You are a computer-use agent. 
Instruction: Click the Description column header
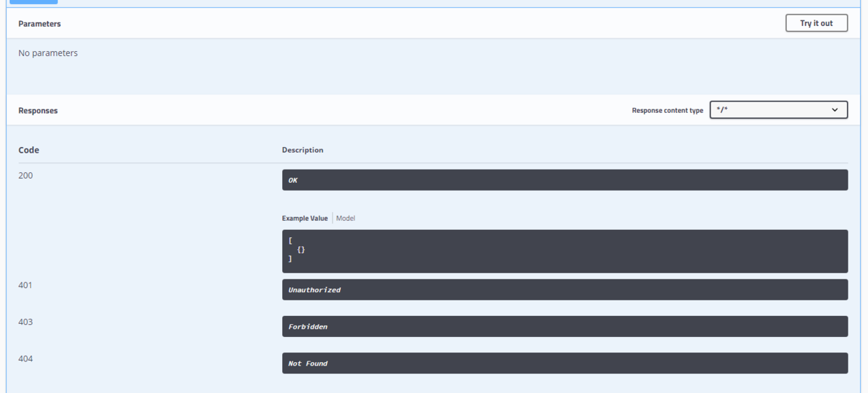pos(302,150)
